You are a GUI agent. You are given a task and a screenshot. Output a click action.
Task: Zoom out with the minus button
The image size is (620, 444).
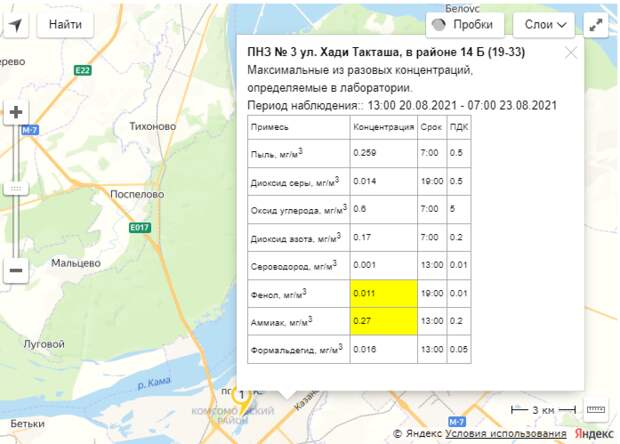(x=16, y=270)
